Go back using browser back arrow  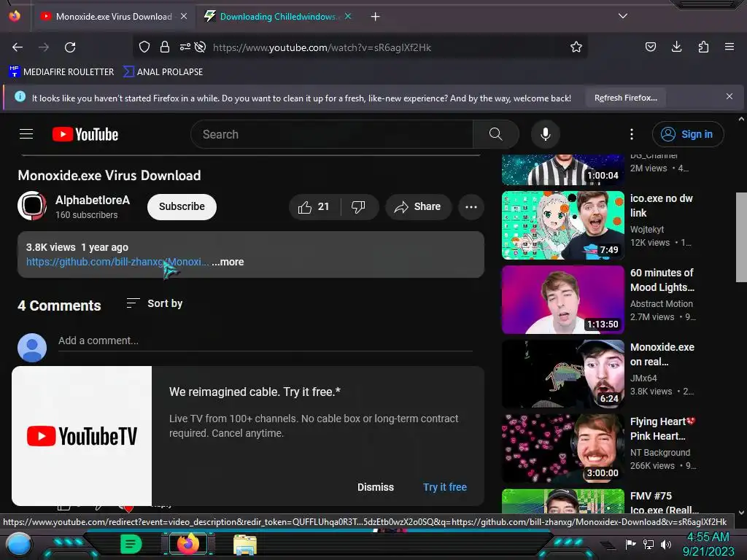coord(18,47)
